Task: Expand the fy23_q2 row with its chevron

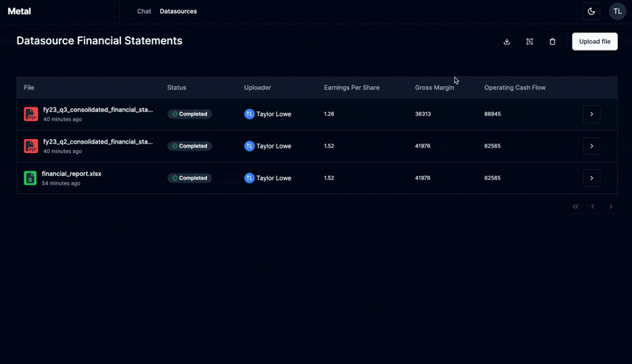Action: click(591, 146)
